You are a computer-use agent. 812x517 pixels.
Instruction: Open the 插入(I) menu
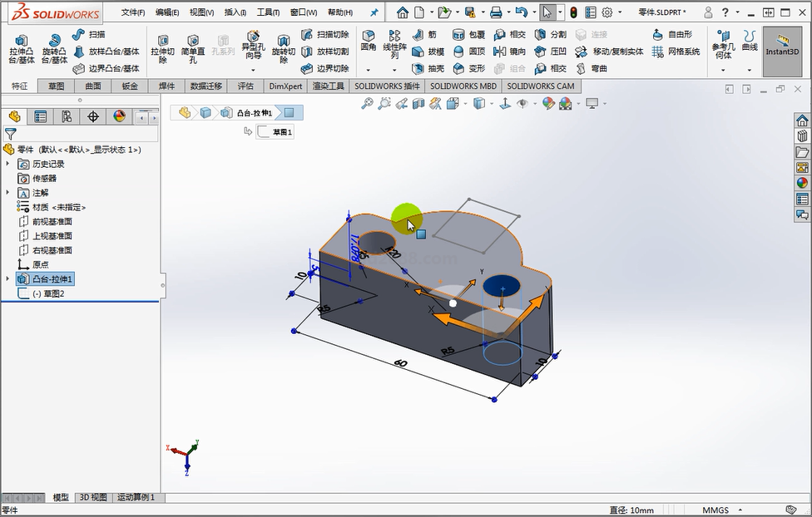(235, 12)
